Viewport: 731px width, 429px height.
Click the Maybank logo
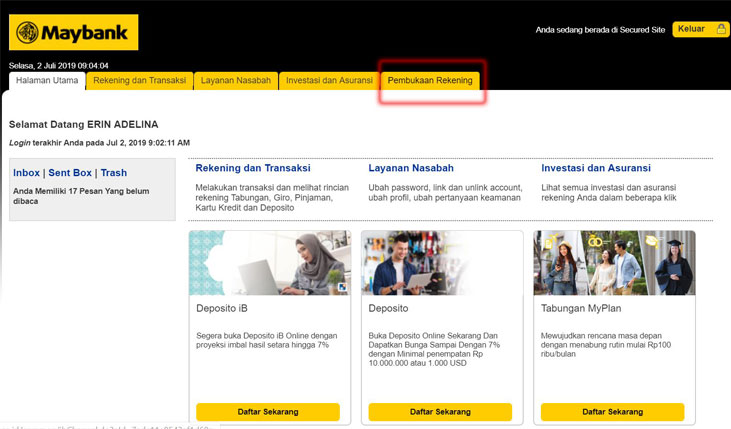pyautogui.click(x=74, y=32)
